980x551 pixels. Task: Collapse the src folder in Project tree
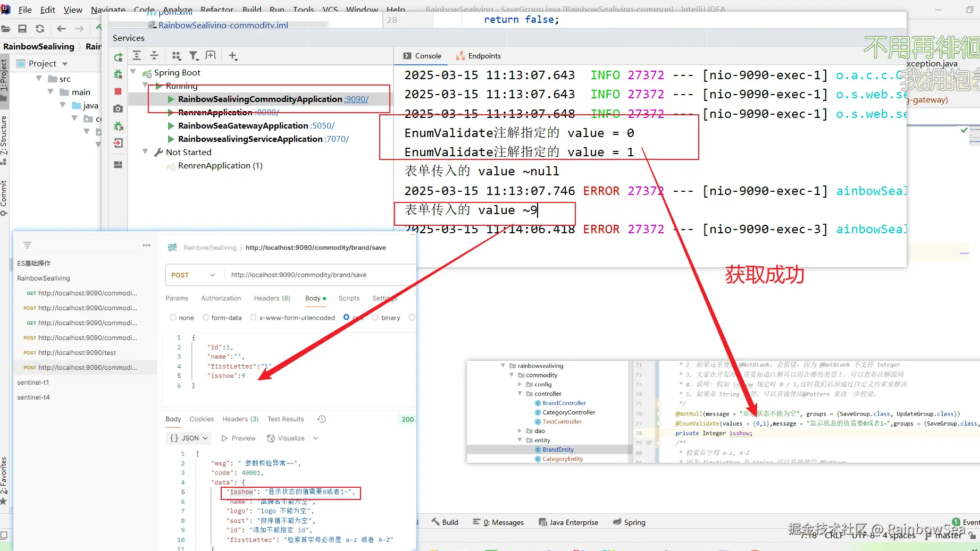(x=39, y=79)
